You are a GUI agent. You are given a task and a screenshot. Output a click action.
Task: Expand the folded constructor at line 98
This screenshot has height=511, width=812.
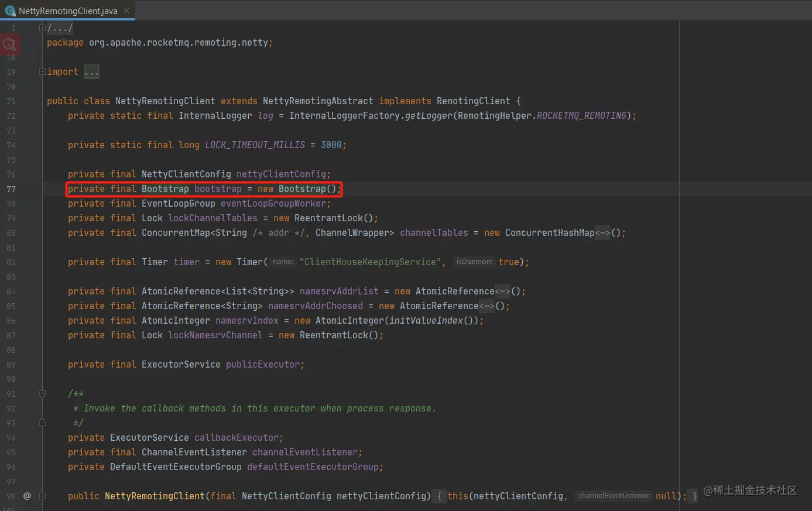42,496
